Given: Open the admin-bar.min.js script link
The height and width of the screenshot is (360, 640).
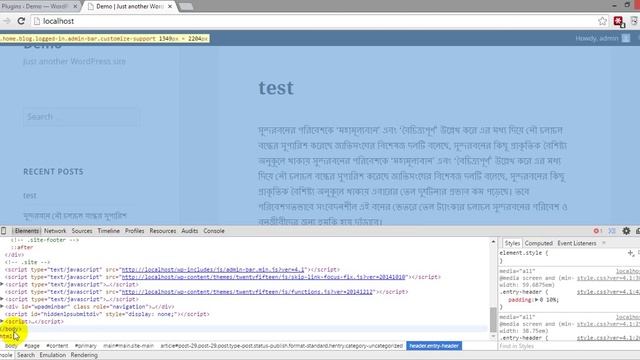Looking at the screenshot, I should [213, 270].
